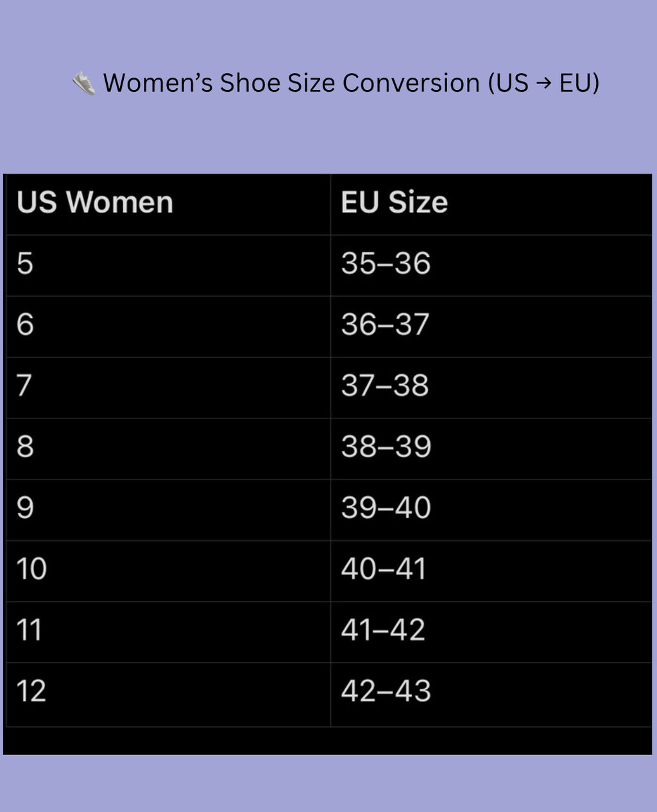Highlight the EU 39–40 cell

[x=386, y=508]
